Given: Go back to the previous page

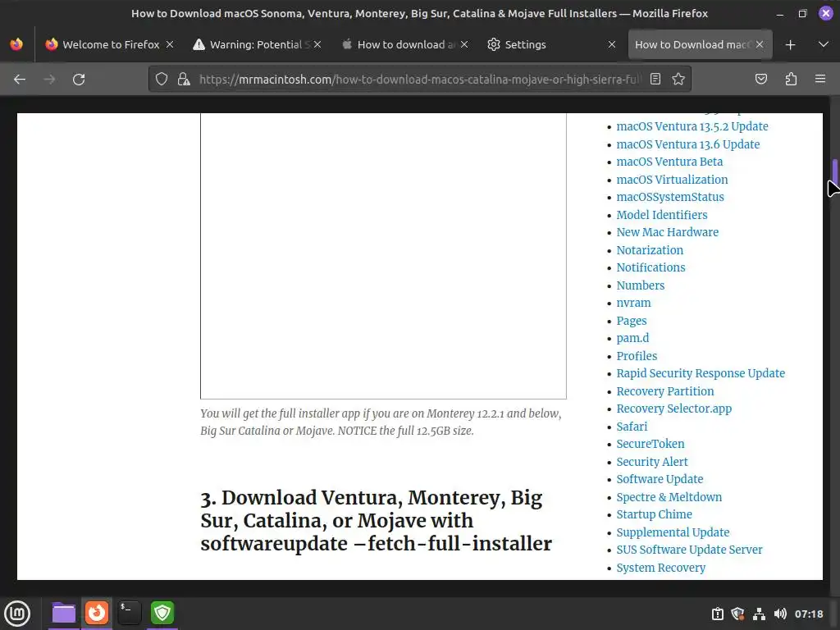Looking at the screenshot, I should pos(20,80).
